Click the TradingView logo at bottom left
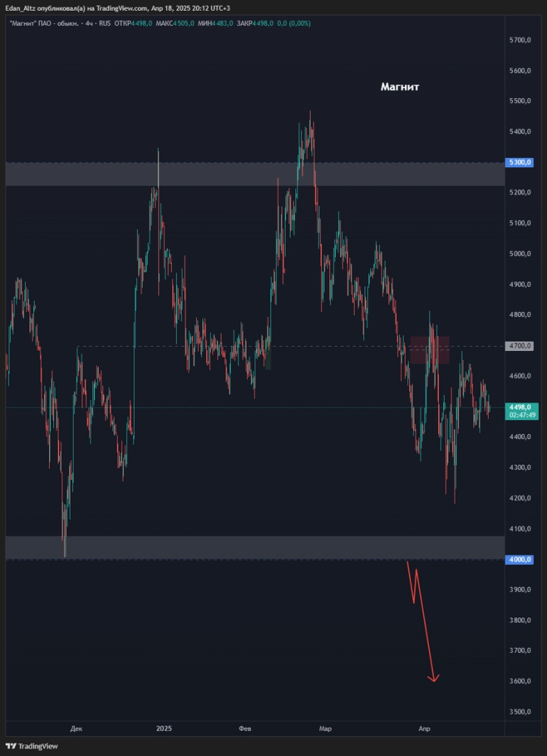The image size is (547, 756). coord(32,746)
